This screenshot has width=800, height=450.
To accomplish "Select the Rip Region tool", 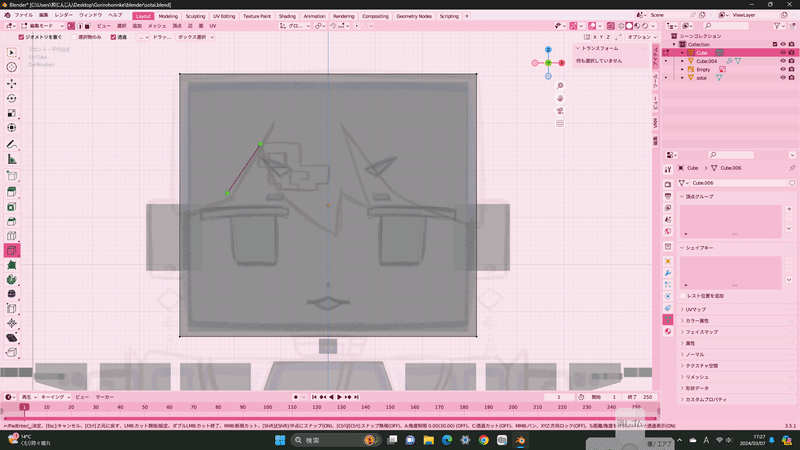I will coord(12,353).
